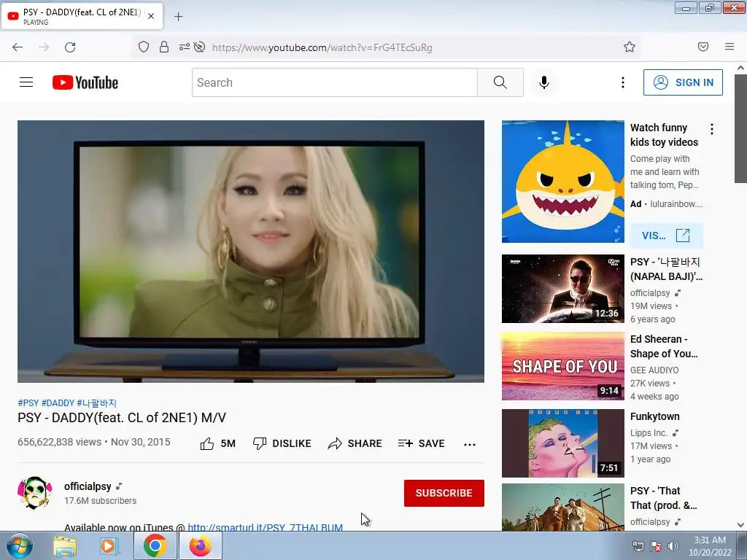747x560 pixels.
Task: Click the SHARE button
Action: (x=355, y=443)
